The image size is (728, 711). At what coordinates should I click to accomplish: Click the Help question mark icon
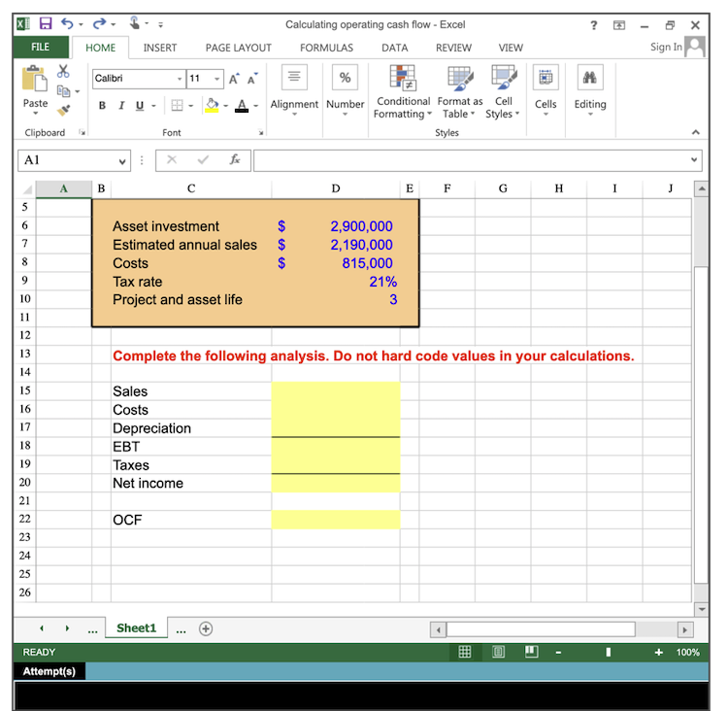594,25
